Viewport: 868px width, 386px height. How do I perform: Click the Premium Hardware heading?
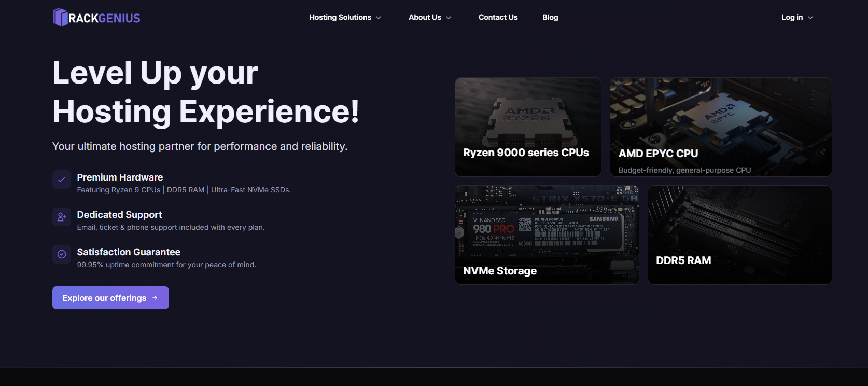click(120, 177)
